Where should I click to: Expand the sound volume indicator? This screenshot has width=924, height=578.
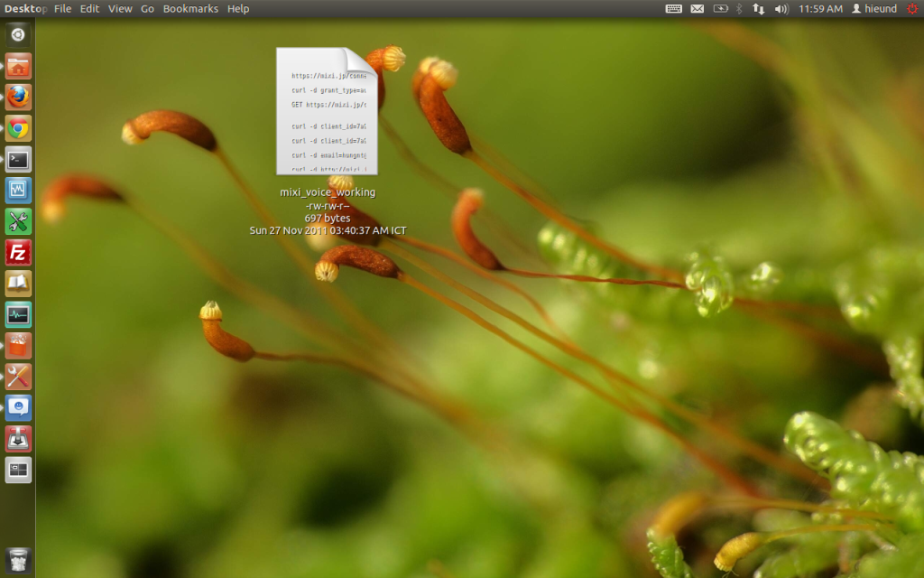coord(781,8)
